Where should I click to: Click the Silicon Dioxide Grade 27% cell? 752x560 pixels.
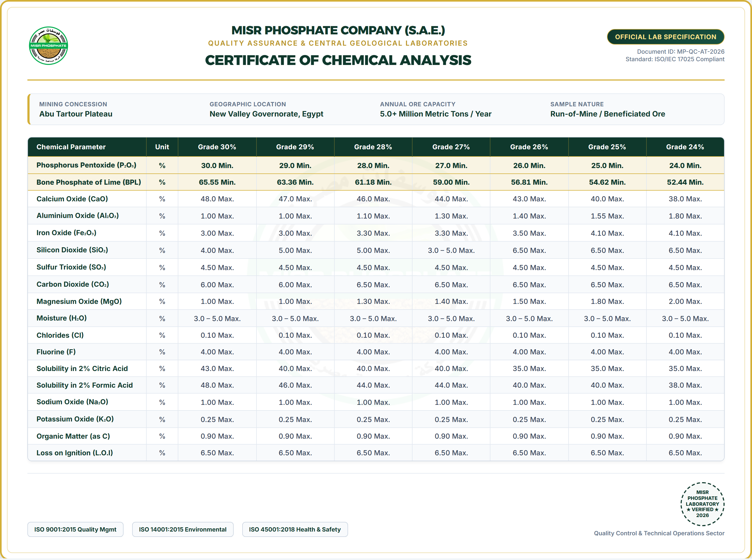[x=451, y=250]
